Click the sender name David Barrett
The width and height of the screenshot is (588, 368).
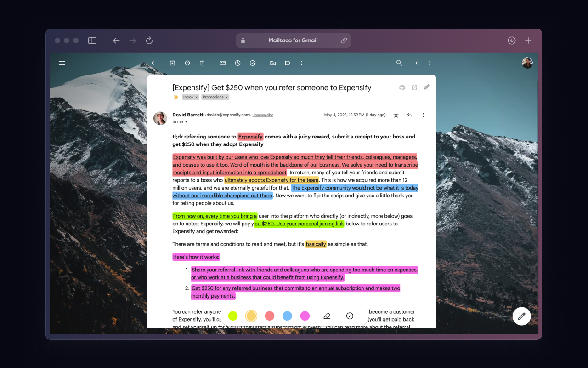187,115
